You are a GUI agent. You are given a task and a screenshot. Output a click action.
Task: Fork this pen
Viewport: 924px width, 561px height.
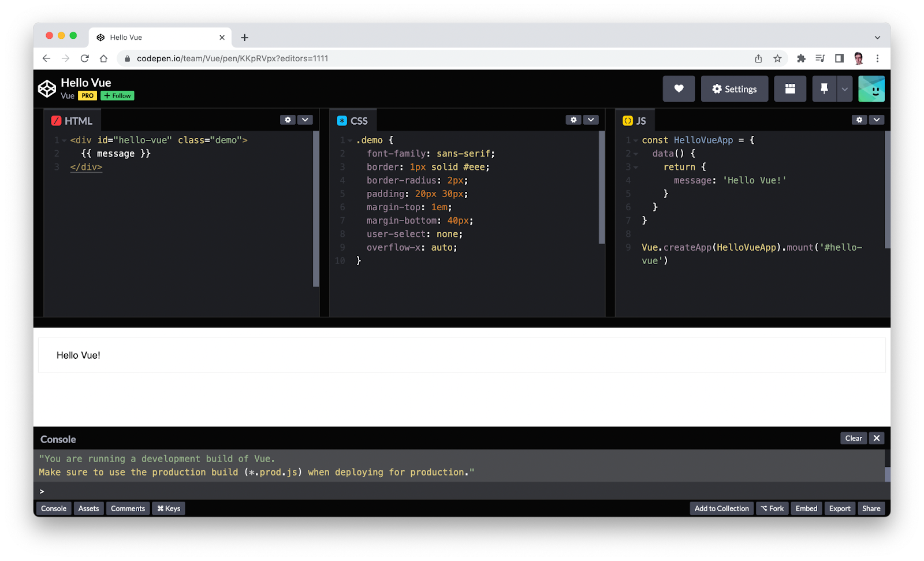tap(772, 508)
